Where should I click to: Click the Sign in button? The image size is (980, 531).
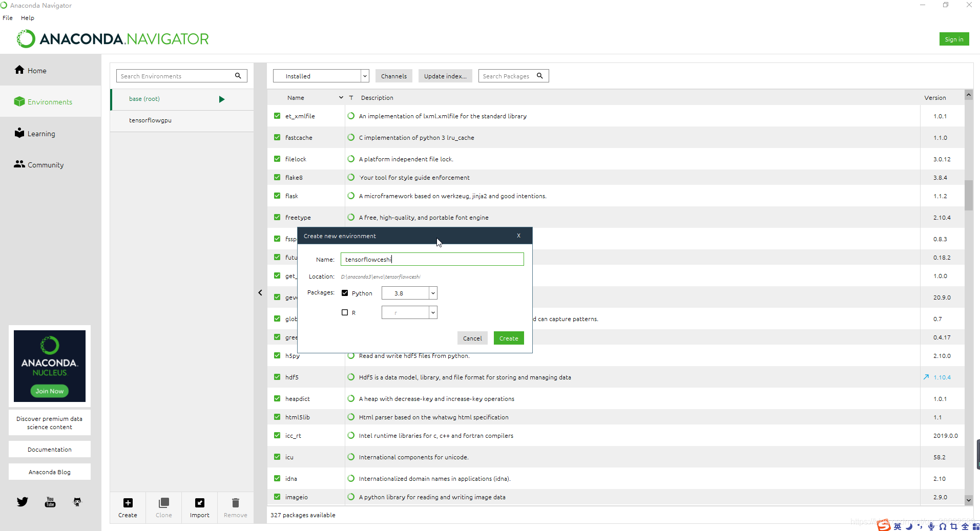click(x=954, y=39)
